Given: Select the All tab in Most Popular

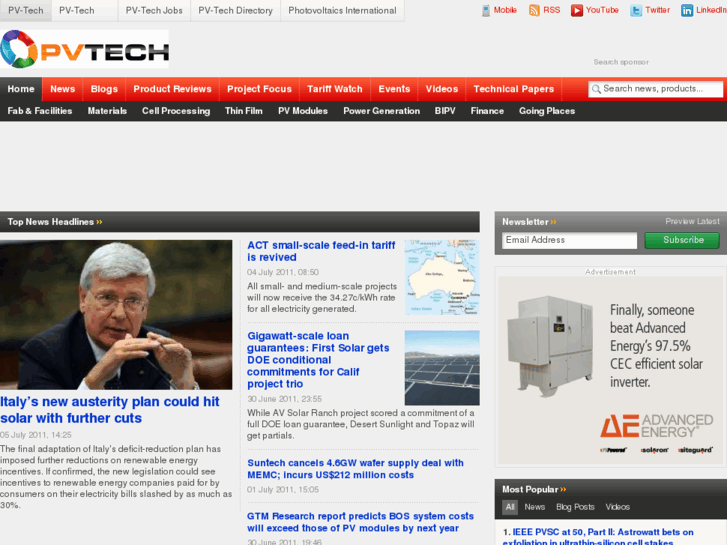Looking at the screenshot, I should (x=510, y=507).
